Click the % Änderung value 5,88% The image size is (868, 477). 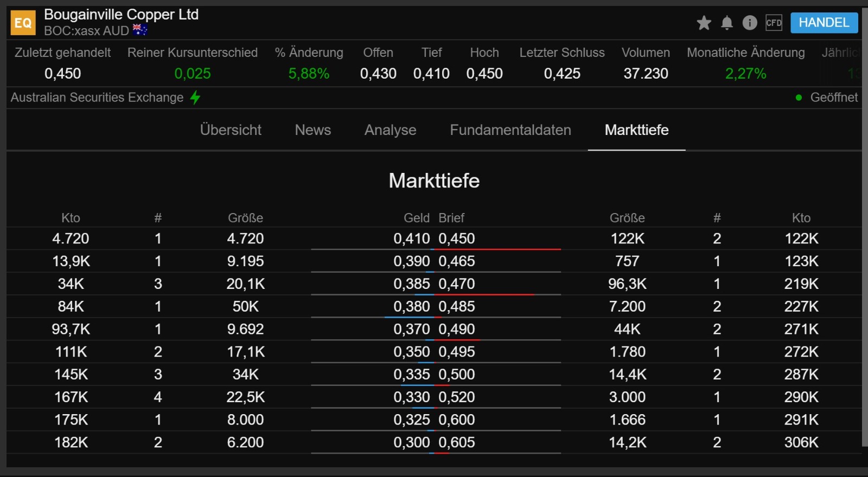(309, 74)
